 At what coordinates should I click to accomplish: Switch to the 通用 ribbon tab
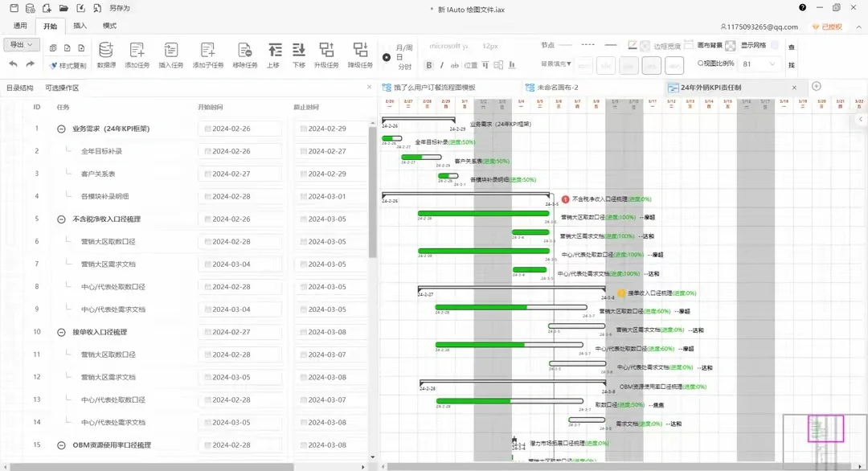pos(20,26)
